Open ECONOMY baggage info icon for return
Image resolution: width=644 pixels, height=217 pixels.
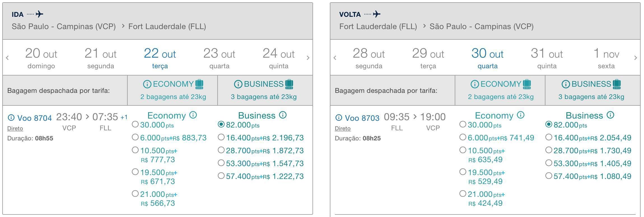(475, 84)
